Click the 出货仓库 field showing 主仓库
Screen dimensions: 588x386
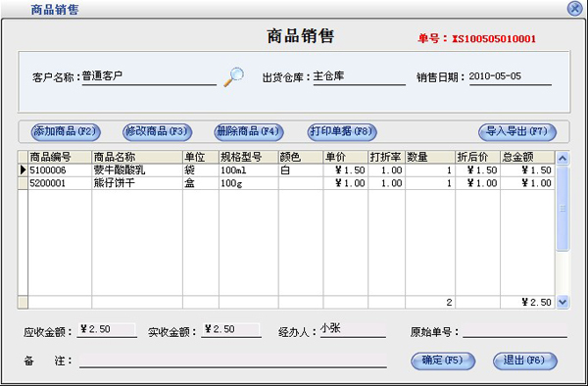[360, 76]
